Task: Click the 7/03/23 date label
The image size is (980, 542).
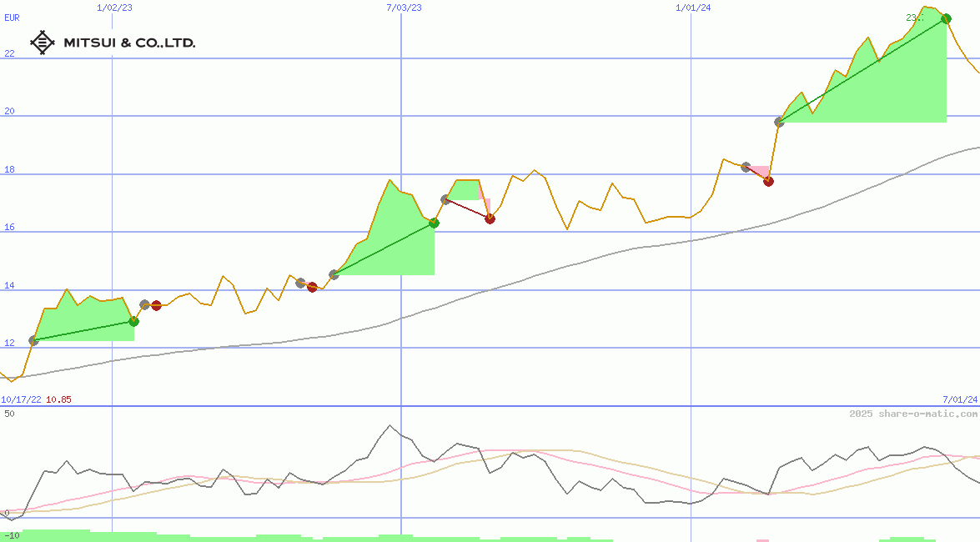Action: [404, 8]
